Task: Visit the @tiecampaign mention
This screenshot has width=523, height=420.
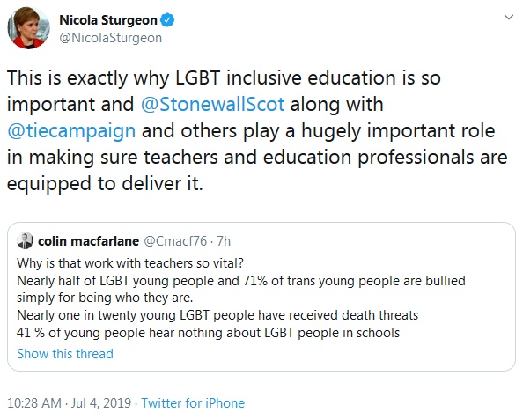Action: (71, 130)
